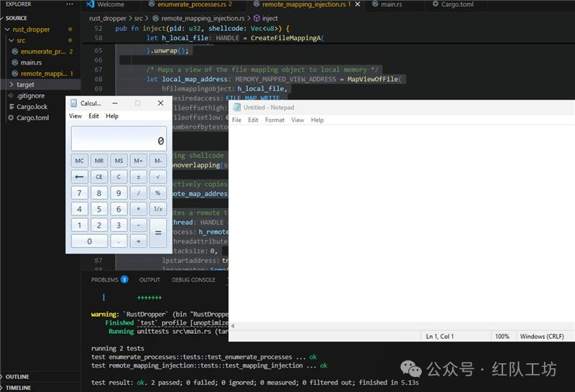This screenshot has height=392, width=575.
Task: Click the Cargo.toml gear icon in explorer
Action: 11,118
